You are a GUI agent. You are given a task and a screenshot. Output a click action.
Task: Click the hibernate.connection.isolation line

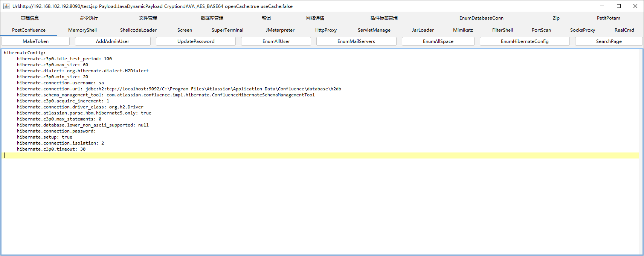(60, 143)
